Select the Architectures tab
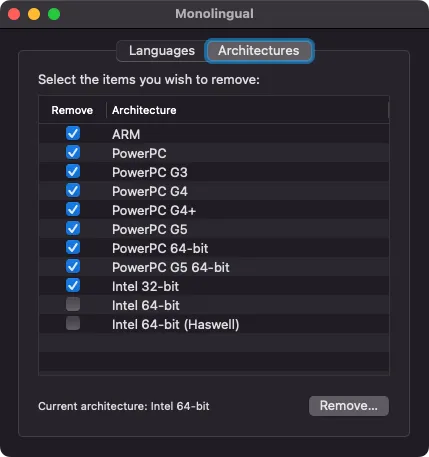This screenshot has height=457, width=429. 259,51
